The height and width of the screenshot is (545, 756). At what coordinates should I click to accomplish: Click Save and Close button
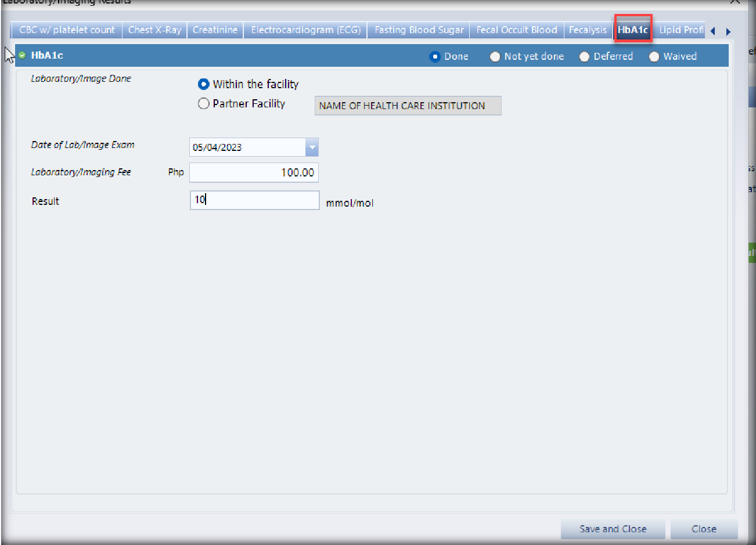tap(613, 529)
